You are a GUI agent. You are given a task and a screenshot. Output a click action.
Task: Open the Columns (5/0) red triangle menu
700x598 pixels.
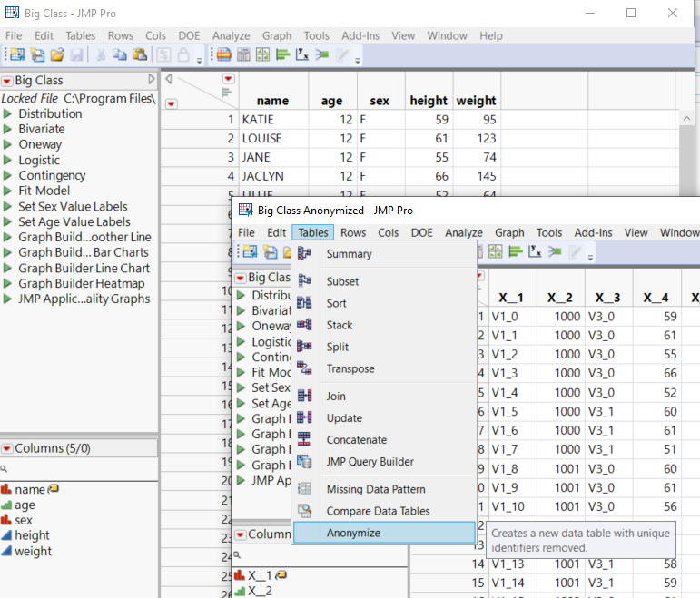(7, 448)
